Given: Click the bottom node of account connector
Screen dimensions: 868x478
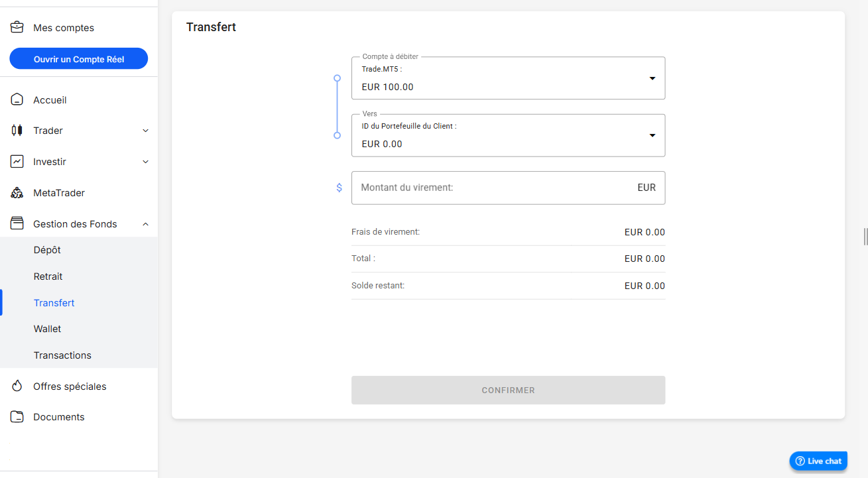Looking at the screenshot, I should (337, 135).
